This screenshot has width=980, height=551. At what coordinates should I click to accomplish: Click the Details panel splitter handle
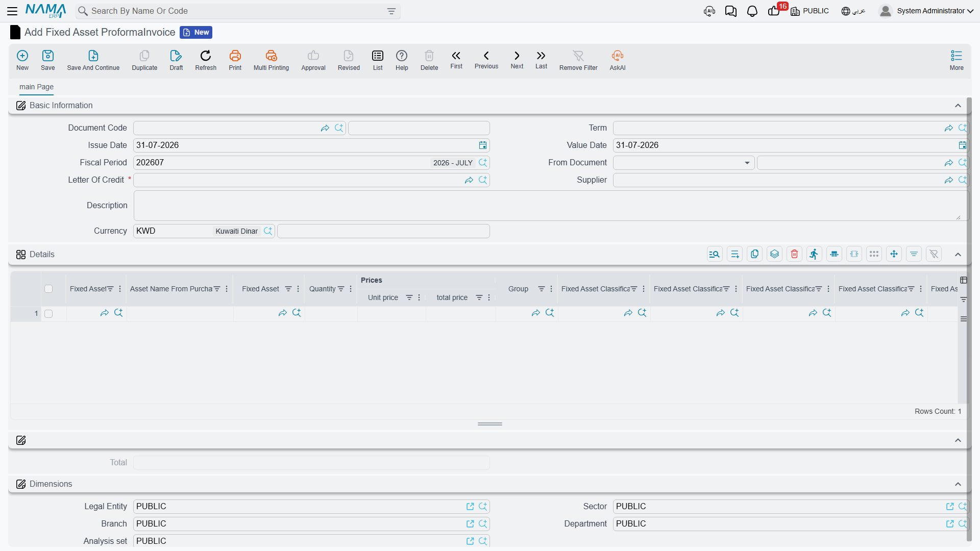(490, 424)
